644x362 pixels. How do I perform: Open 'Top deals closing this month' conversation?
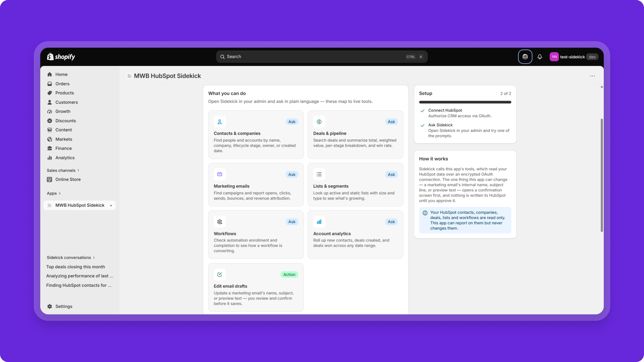tap(75, 267)
